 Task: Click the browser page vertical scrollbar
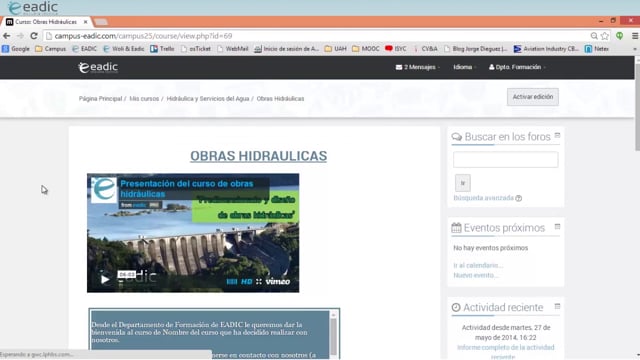pyautogui.click(x=637, y=107)
